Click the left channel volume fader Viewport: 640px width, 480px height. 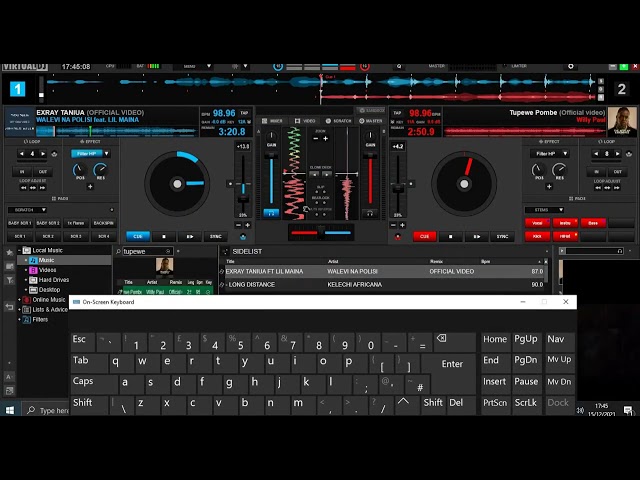[x=271, y=178]
